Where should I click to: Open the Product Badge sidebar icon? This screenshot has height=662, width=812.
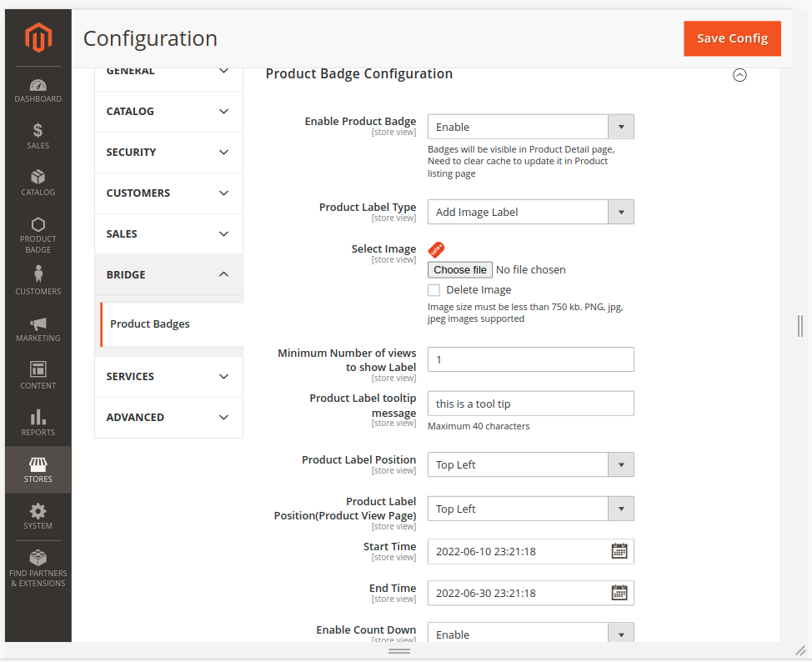click(x=38, y=225)
